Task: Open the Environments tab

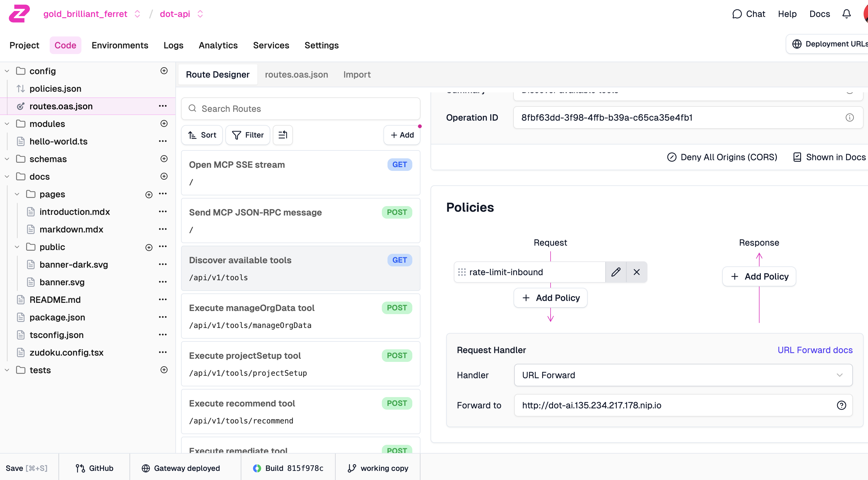Action: click(120, 45)
